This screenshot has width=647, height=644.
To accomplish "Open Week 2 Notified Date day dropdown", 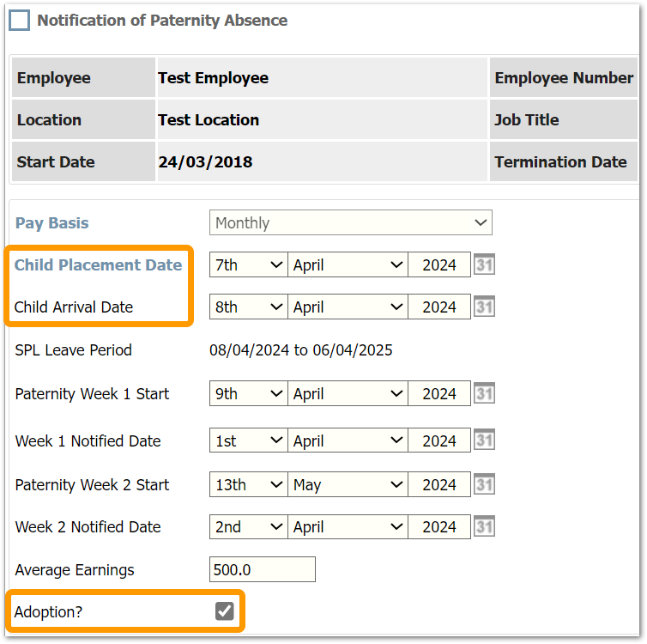I will pyautogui.click(x=248, y=527).
